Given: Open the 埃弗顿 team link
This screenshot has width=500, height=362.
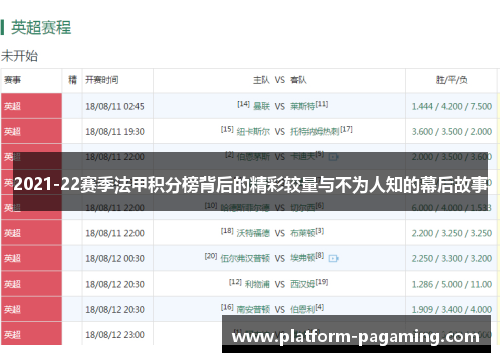Looking at the screenshot, I should [x=302, y=258].
